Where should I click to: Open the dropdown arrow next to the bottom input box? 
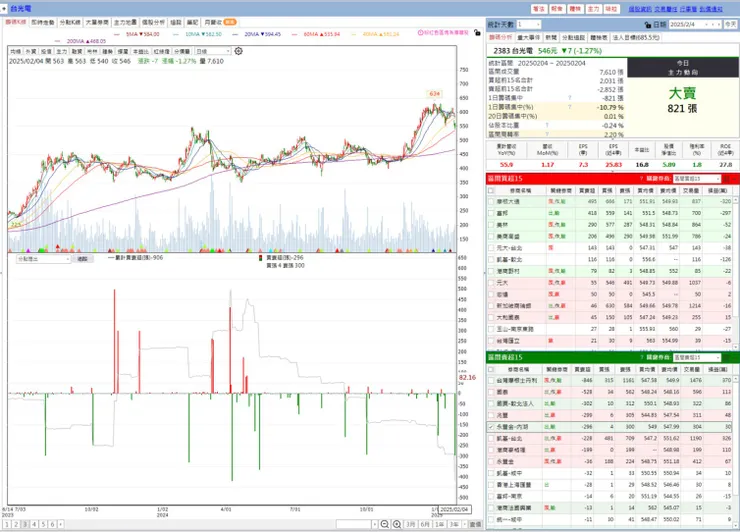point(375,524)
